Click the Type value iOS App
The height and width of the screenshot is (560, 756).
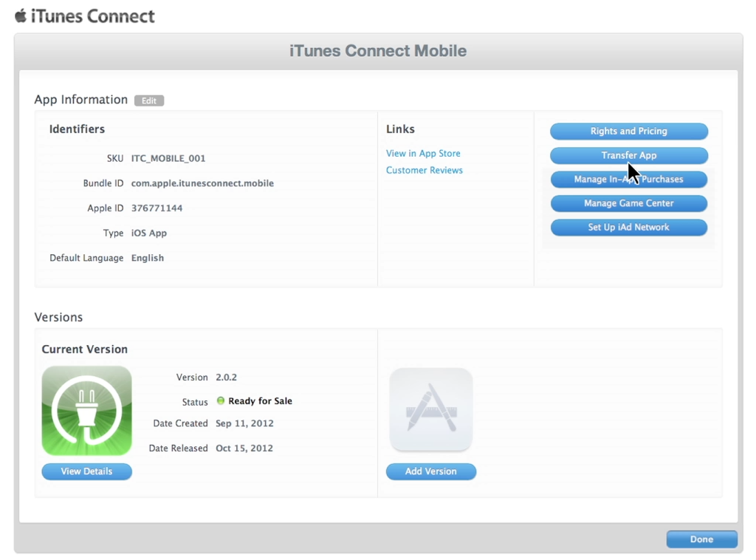coord(149,233)
